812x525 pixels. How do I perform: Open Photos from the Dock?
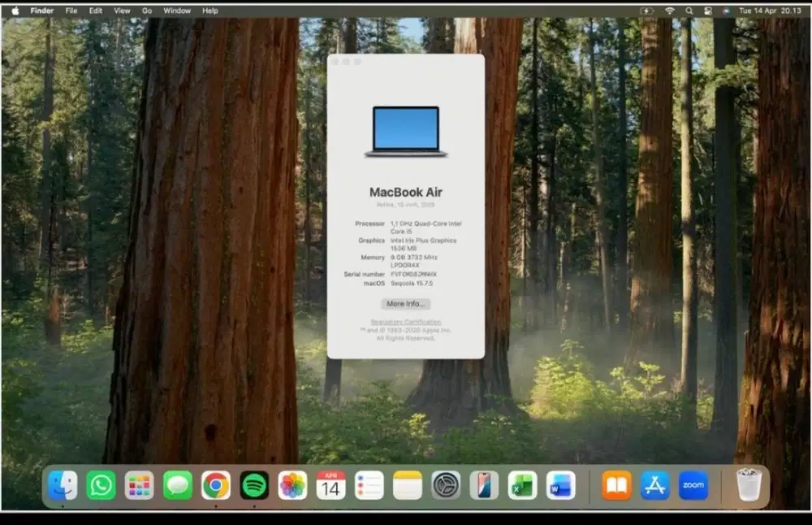292,486
